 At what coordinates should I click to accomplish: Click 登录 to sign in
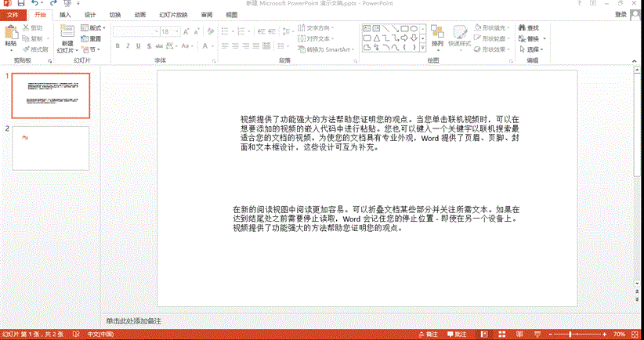[x=620, y=14]
